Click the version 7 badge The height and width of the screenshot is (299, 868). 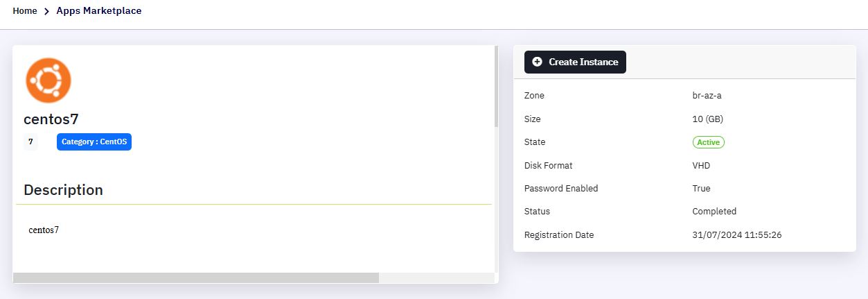tap(30, 142)
